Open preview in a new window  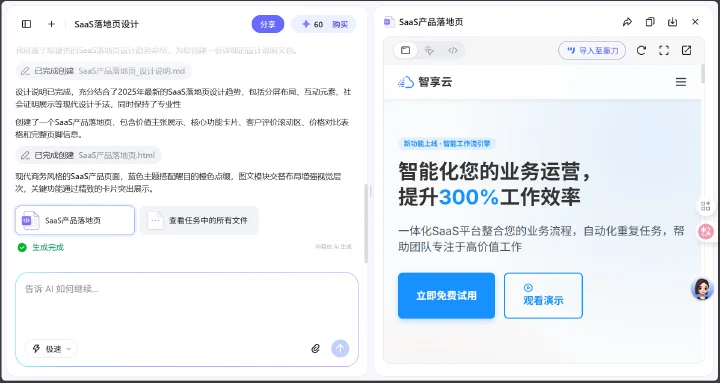pyautogui.click(x=686, y=51)
